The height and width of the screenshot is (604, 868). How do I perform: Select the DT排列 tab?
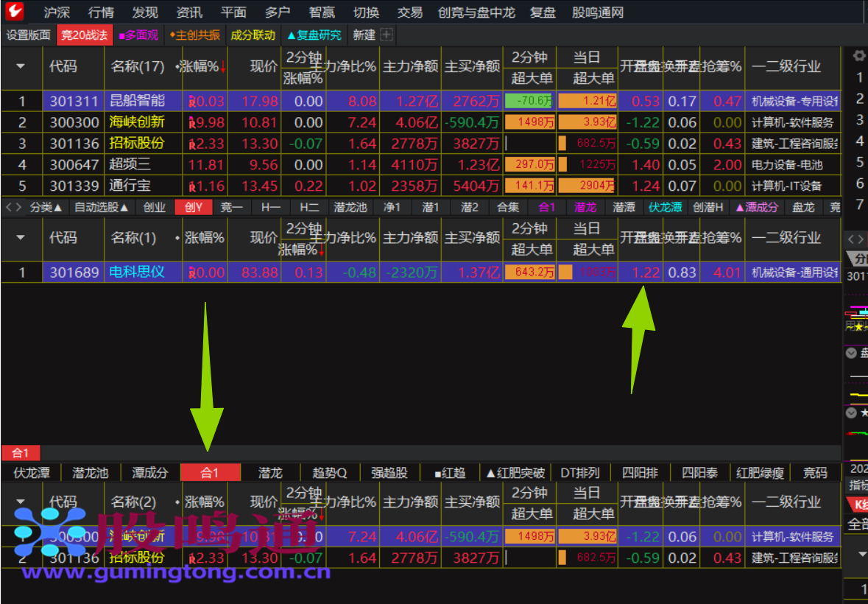click(x=580, y=473)
